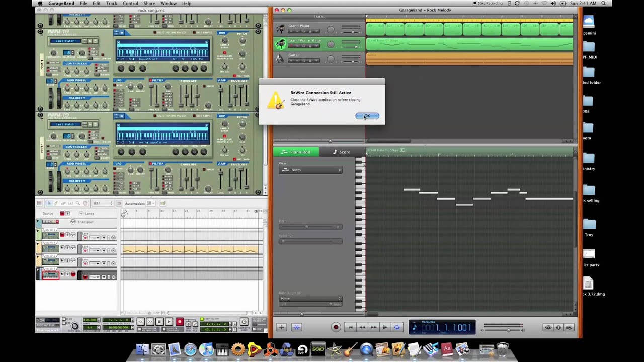Toggle the Click checkbox in Reason transport
The width and height of the screenshot is (644, 362).
64,319
